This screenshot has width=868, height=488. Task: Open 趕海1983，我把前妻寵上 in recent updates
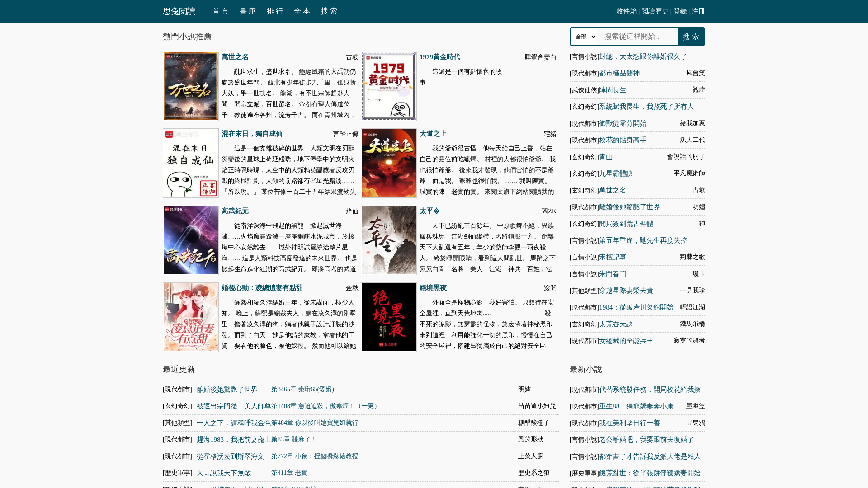point(234,440)
